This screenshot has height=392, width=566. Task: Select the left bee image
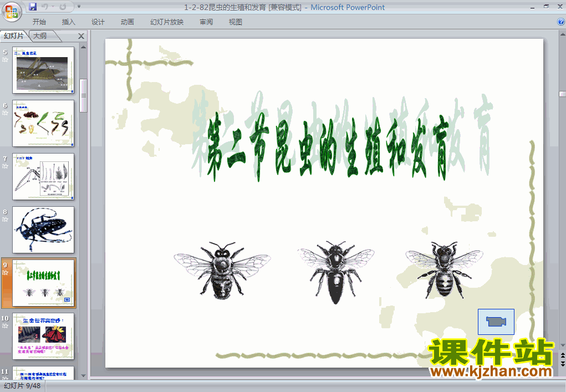coord(222,271)
